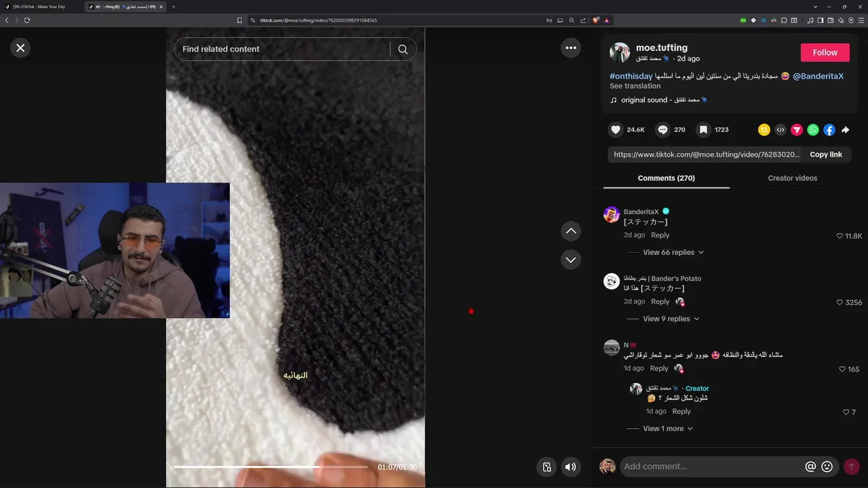Image resolution: width=868 pixels, height=488 pixels.
Task: Like Bander's Potato comment with 3256 likes
Action: pos(840,302)
